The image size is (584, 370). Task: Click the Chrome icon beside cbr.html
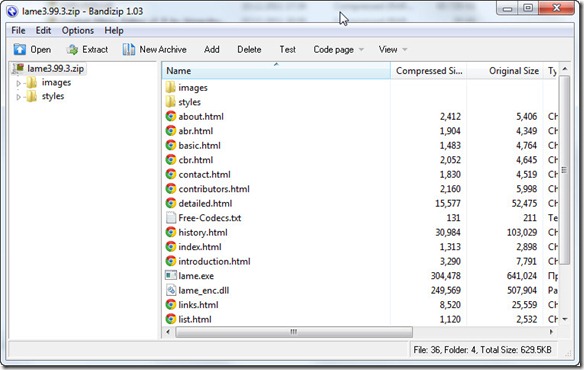[171, 160]
